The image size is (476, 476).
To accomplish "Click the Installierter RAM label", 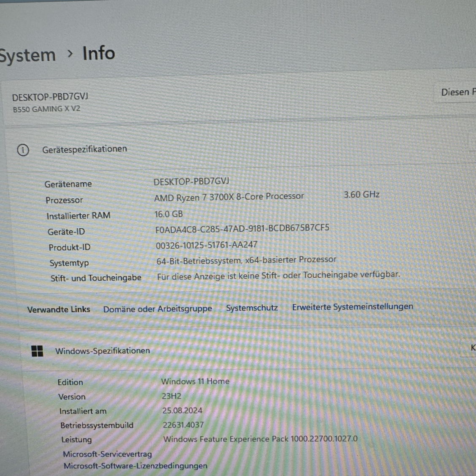I will (78, 216).
